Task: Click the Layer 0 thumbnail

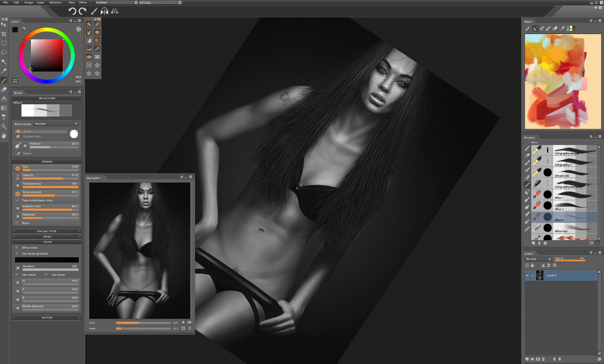Action: 540,275
